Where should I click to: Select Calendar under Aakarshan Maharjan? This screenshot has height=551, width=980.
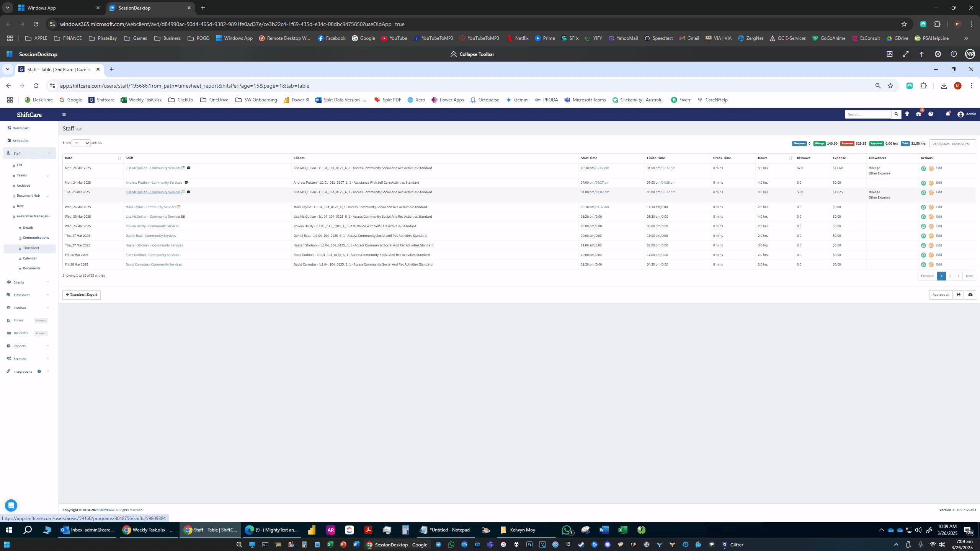[30, 258]
